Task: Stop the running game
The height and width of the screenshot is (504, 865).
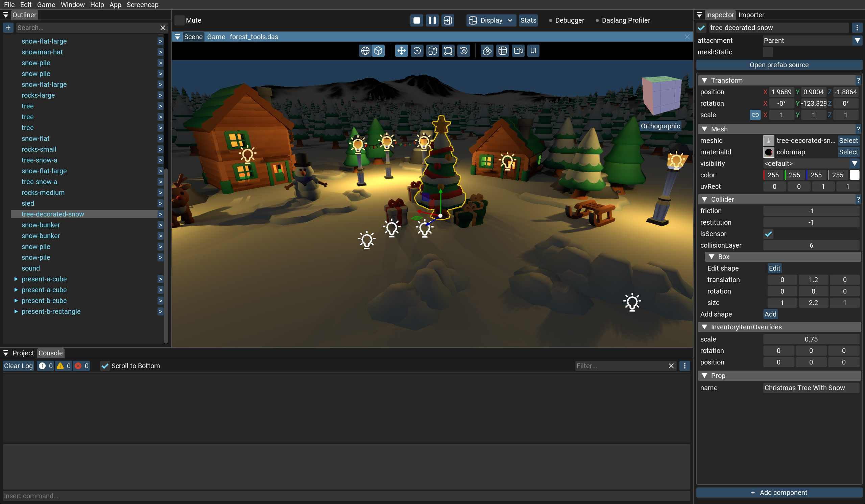Action: click(x=417, y=20)
